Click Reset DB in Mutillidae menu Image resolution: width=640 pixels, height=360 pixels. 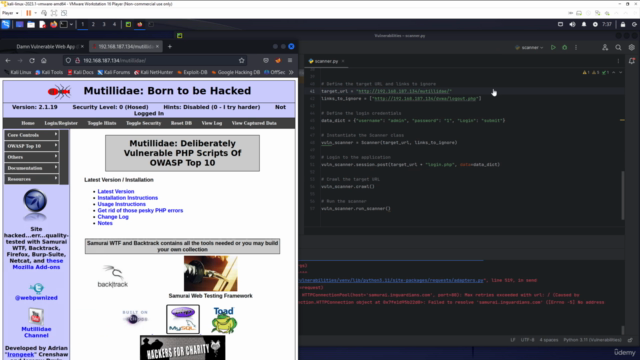tap(181, 123)
